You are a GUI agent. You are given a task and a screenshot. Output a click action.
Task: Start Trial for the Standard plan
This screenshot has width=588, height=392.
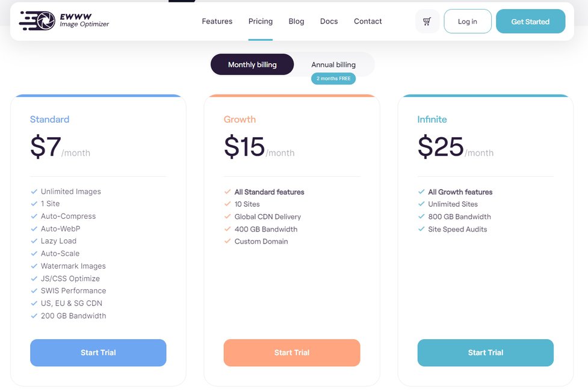(x=98, y=353)
